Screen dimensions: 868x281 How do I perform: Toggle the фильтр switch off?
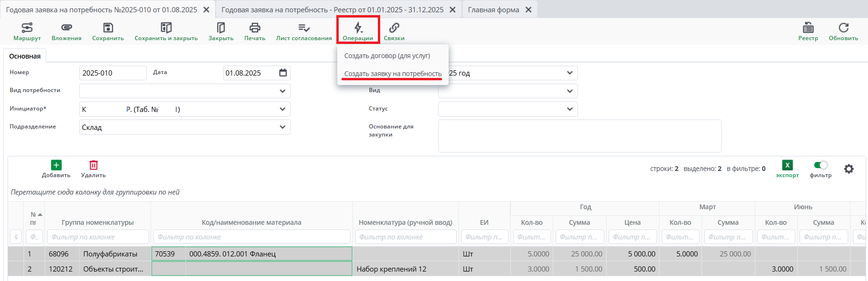tap(821, 165)
